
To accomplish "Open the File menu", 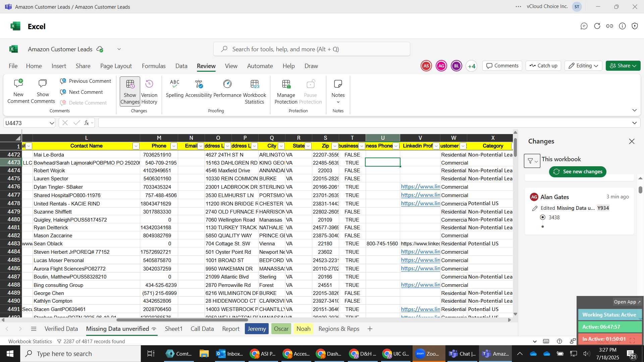I will 13,66.
